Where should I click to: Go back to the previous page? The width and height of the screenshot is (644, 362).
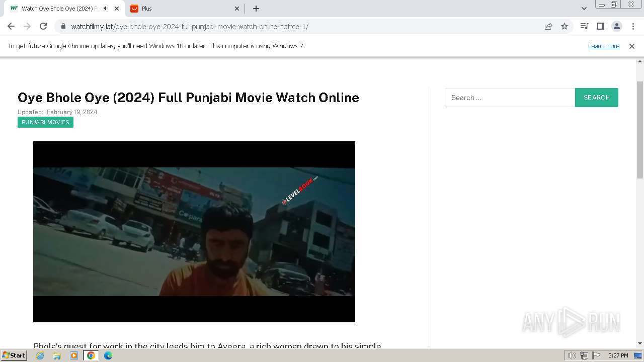[x=11, y=26]
